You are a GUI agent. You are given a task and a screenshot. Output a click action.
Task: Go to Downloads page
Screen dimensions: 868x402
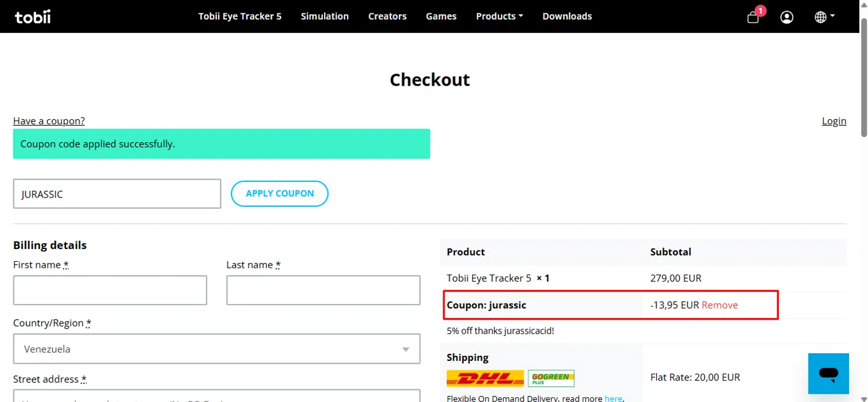(x=567, y=16)
